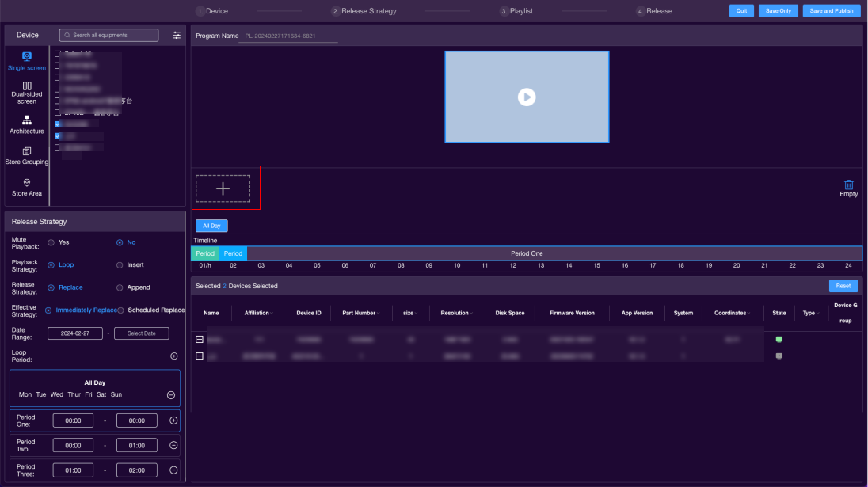Viewport: 868px width, 487px height.
Task: Remove the first selected device row
Action: [x=200, y=339]
